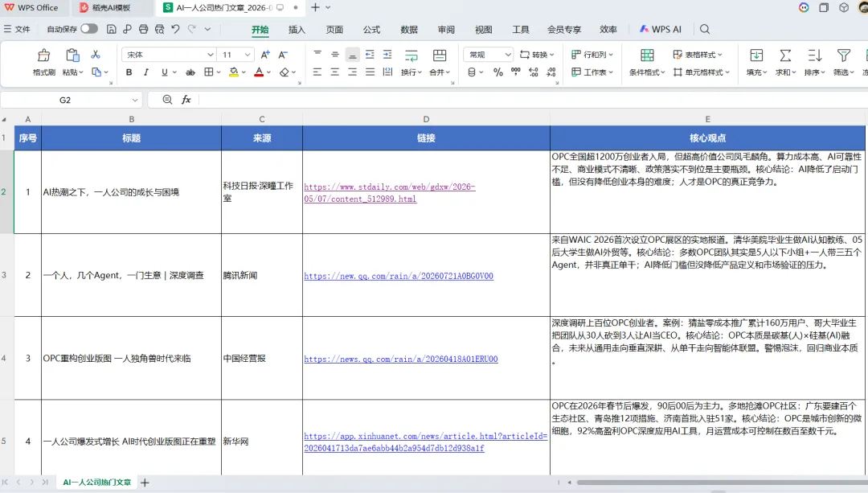Click the Sort (排序) icon

click(814, 55)
